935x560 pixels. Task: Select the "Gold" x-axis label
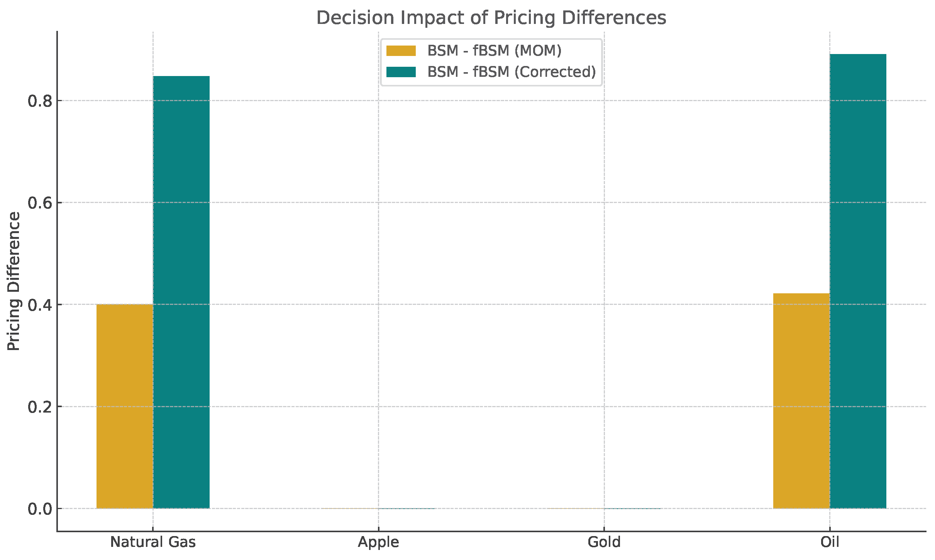pyautogui.click(x=604, y=542)
